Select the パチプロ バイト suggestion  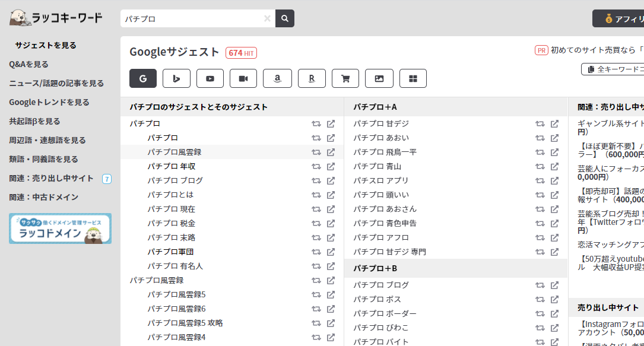(380, 341)
